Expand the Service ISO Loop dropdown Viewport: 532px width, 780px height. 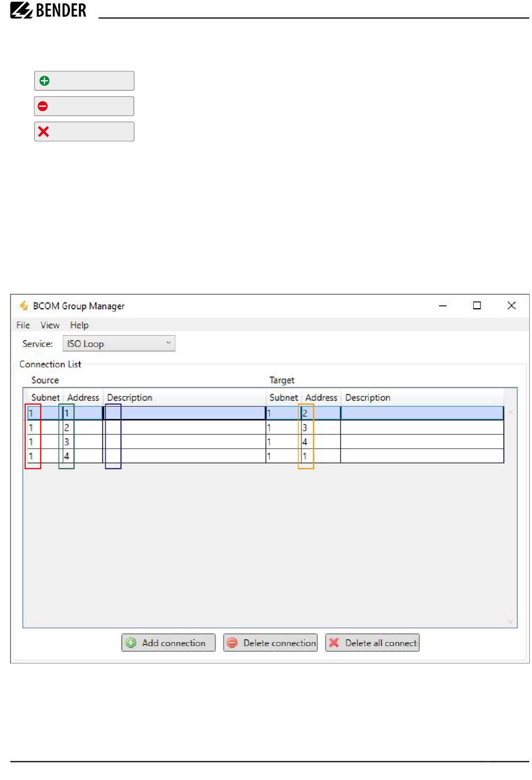(119, 343)
